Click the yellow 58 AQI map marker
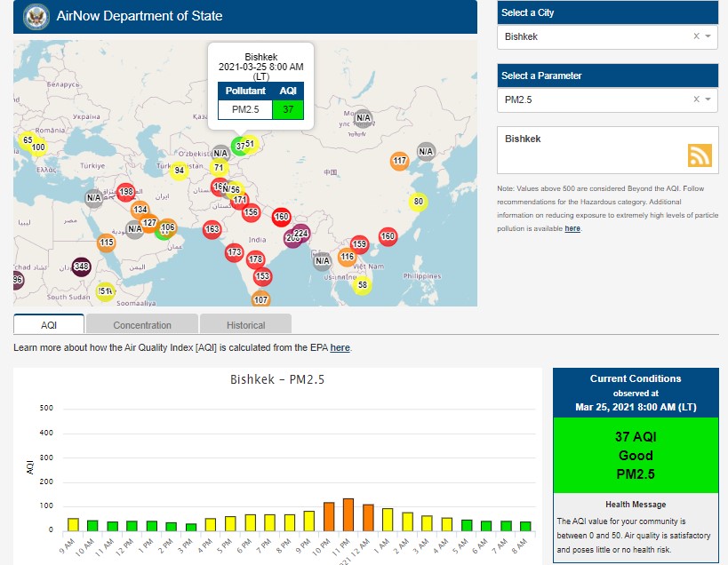 pos(362,284)
